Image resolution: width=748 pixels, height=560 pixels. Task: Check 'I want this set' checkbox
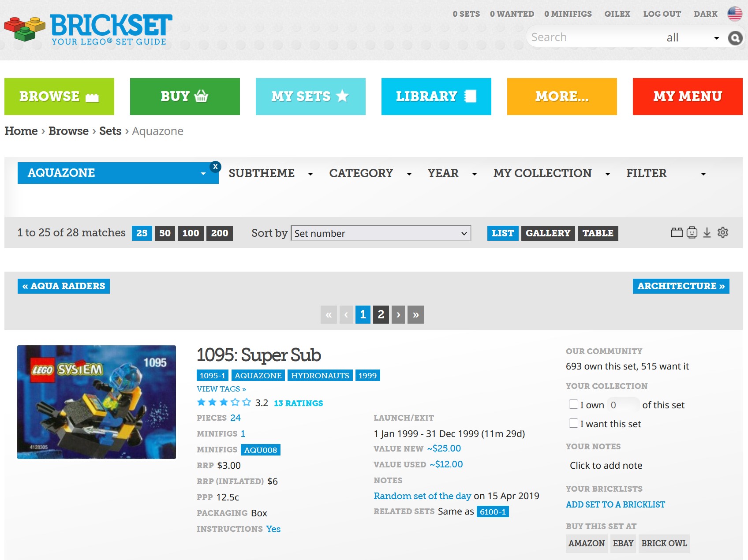(x=573, y=423)
